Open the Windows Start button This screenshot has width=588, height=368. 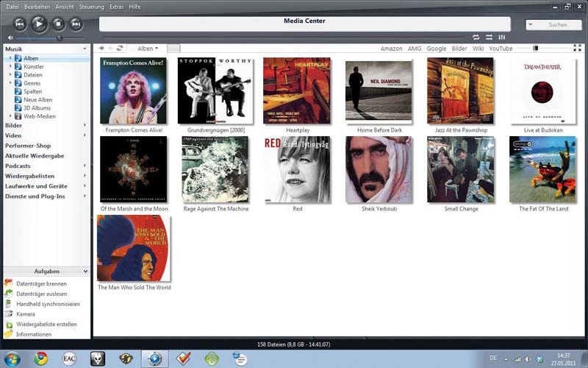12,359
